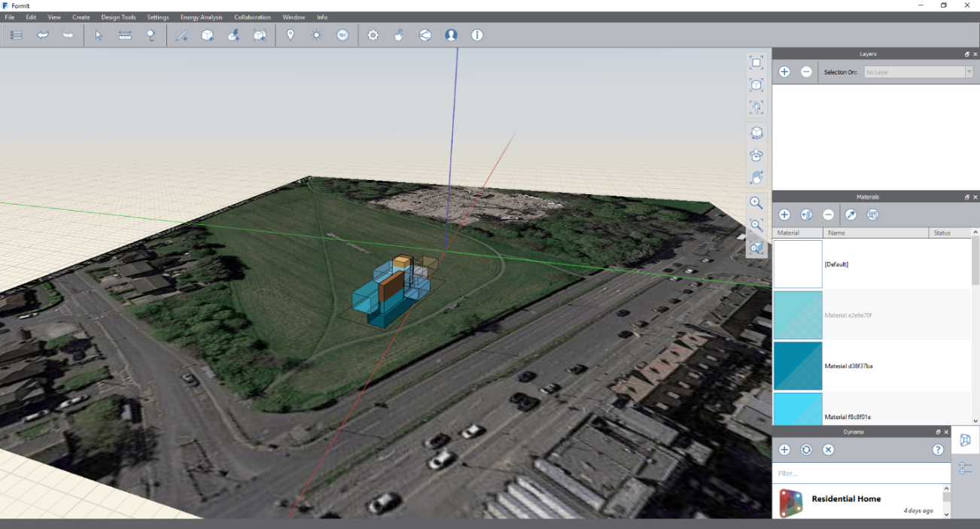The width and height of the screenshot is (980, 529).
Task: Select the teal Material d38f37ba swatch
Action: point(798,366)
